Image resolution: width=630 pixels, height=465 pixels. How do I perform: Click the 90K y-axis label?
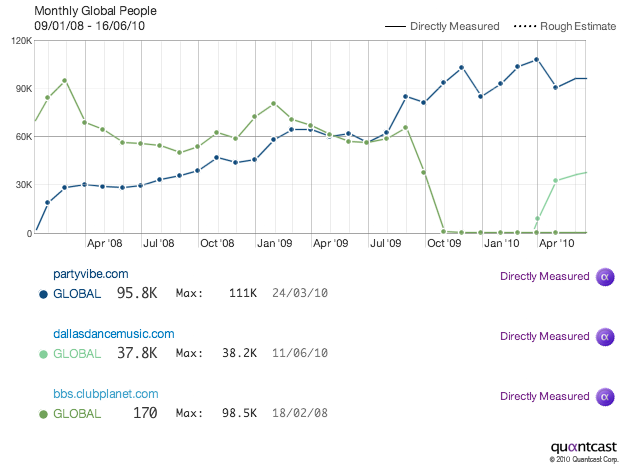point(24,89)
